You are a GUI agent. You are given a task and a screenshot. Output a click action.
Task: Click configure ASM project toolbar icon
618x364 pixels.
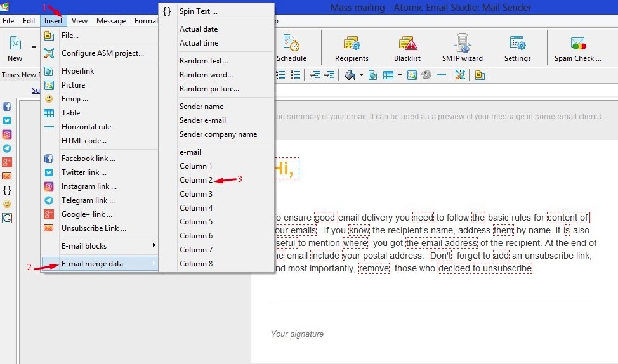tap(460, 75)
